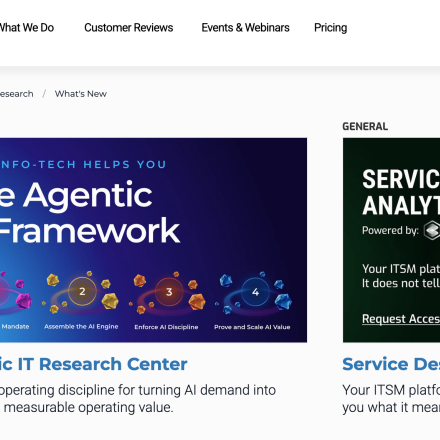The height and width of the screenshot is (440, 440).
Task: Click the step 2 circle icon
Action: pos(82,292)
